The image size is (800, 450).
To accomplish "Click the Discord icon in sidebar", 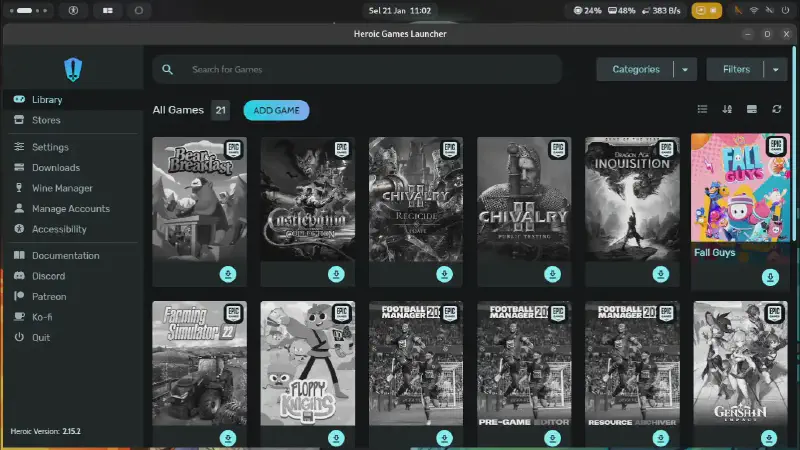I will click(x=19, y=276).
